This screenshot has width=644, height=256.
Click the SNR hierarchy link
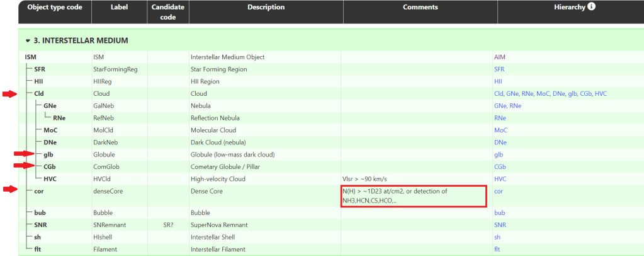click(x=500, y=225)
